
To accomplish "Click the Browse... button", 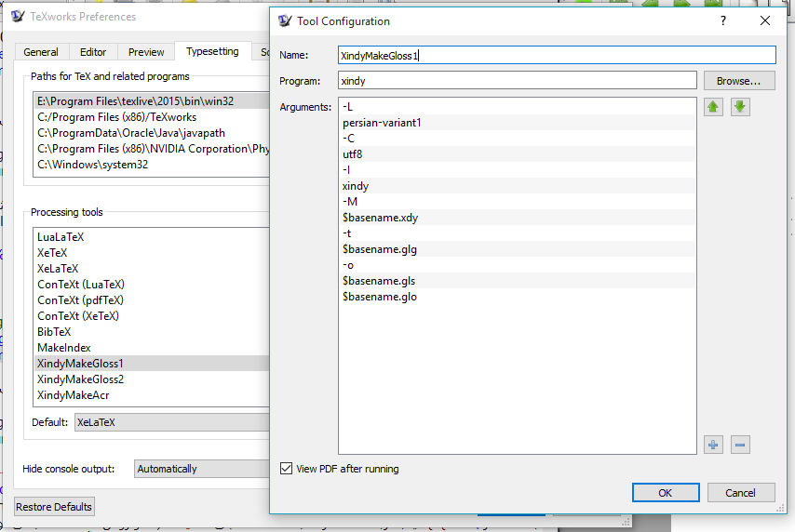I will [x=739, y=81].
